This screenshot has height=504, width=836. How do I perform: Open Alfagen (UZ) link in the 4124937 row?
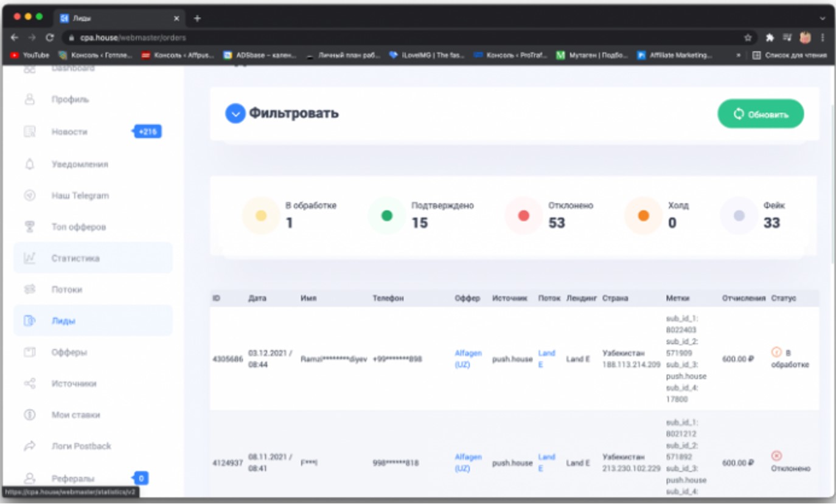coord(469,463)
